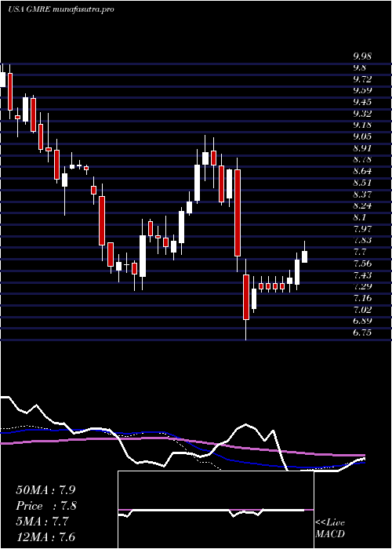This screenshot has width=392, height=549.
Task: Select the 7.83 price axis label
Action: 362,241
